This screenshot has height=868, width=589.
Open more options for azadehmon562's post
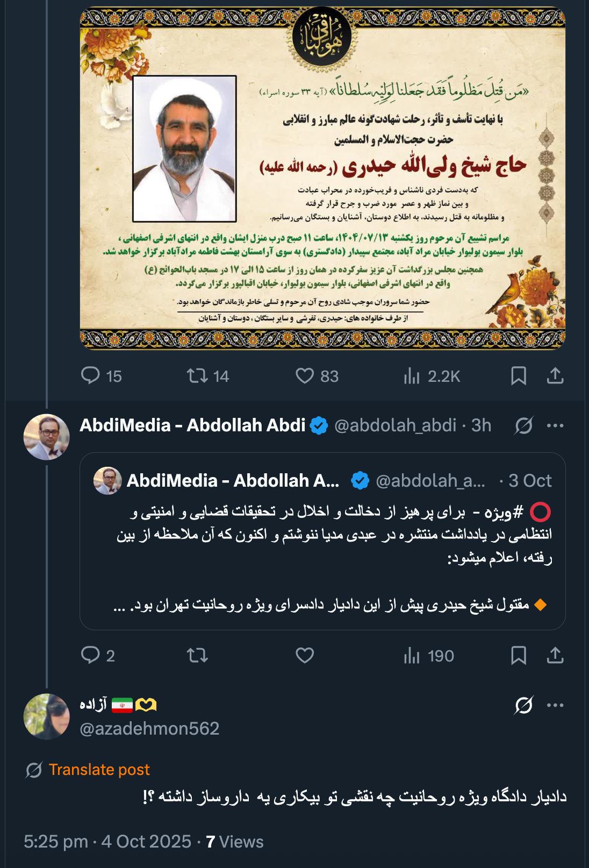pyautogui.click(x=555, y=705)
